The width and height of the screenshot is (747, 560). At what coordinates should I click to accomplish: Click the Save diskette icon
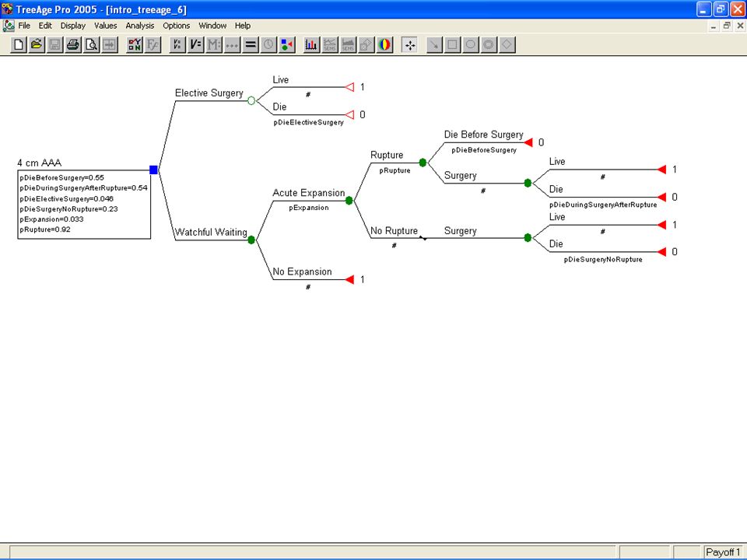[x=54, y=45]
